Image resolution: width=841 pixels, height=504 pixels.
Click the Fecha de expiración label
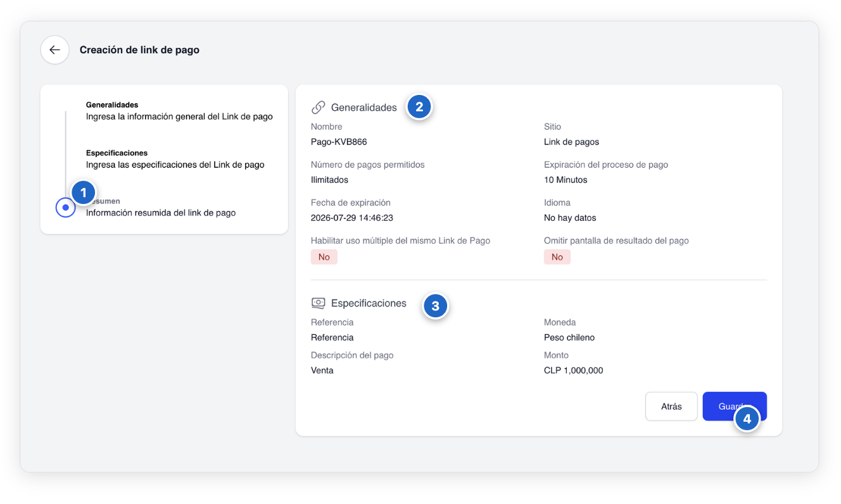[x=351, y=203]
